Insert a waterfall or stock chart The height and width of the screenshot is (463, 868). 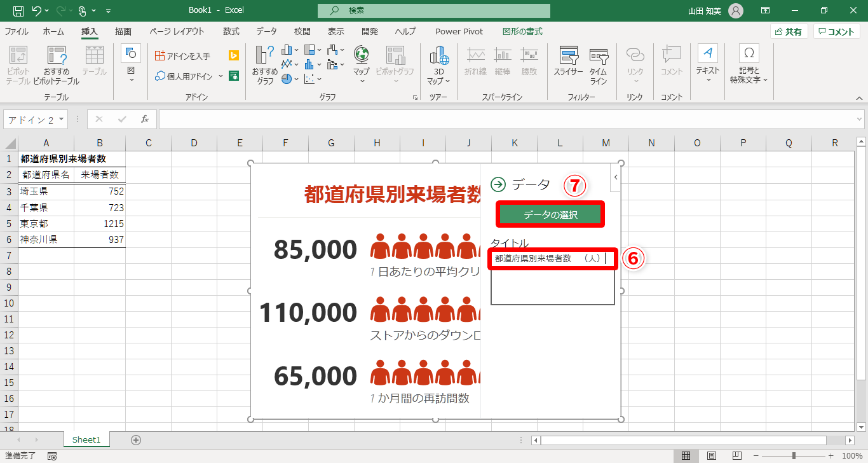point(336,50)
